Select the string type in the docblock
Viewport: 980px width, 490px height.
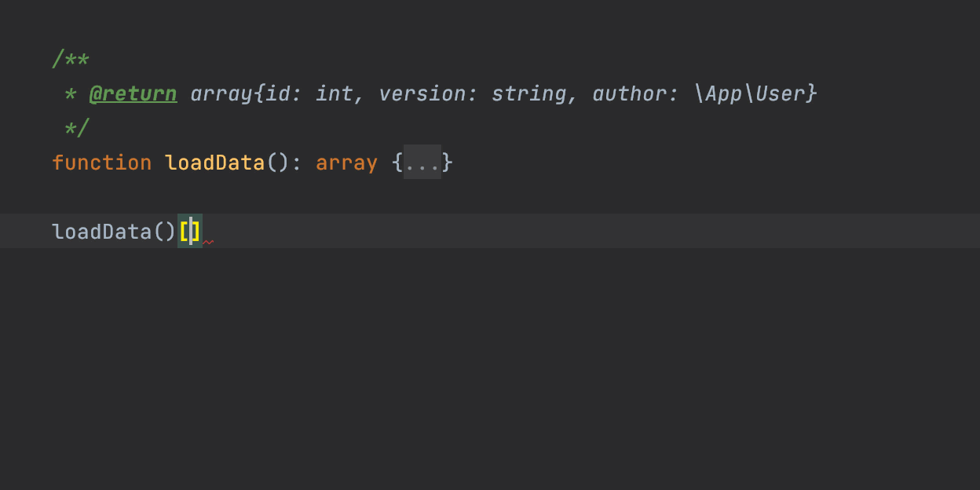(528, 94)
